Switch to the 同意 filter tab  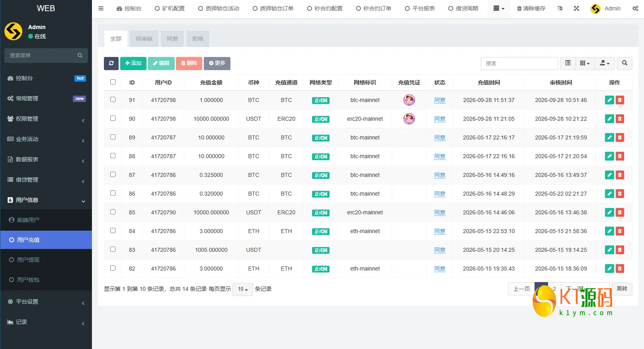(x=172, y=39)
